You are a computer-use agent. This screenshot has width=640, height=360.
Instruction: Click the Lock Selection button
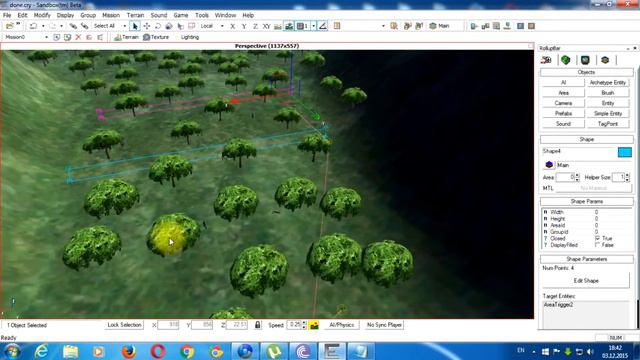(x=124, y=325)
